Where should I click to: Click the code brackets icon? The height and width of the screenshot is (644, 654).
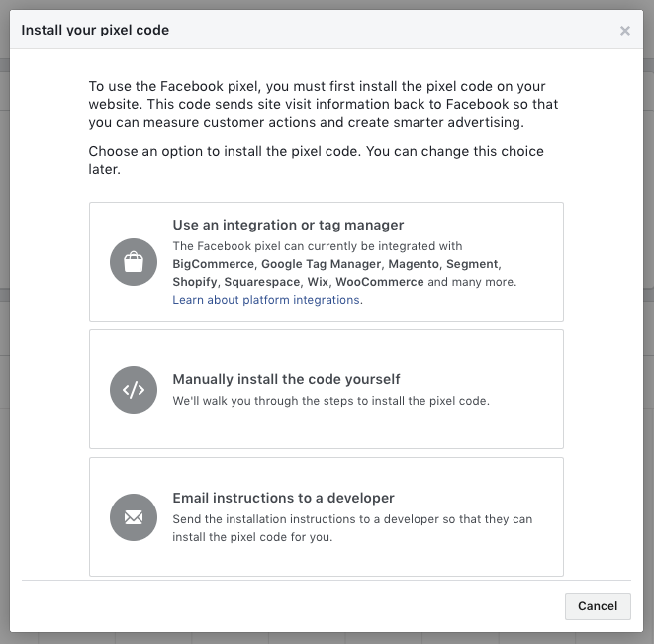134,390
